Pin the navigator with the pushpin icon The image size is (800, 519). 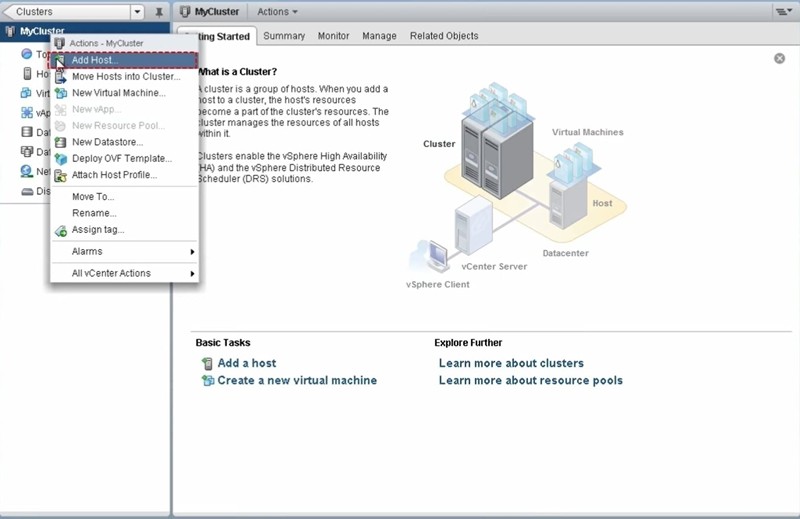(159, 12)
